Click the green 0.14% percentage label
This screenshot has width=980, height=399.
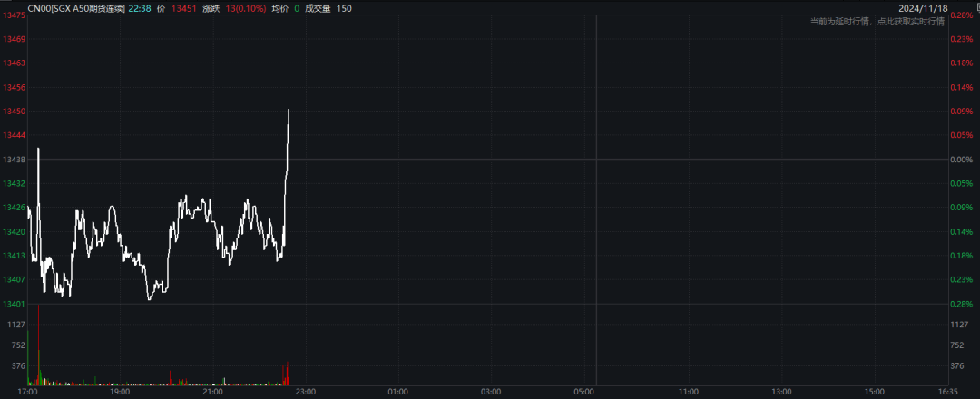(x=962, y=231)
